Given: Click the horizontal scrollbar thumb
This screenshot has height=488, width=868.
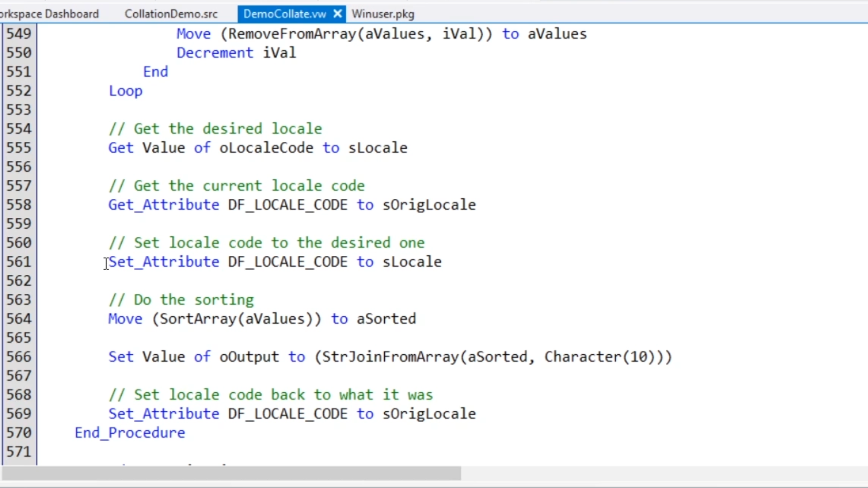Looking at the screenshot, I should [231, 474].
